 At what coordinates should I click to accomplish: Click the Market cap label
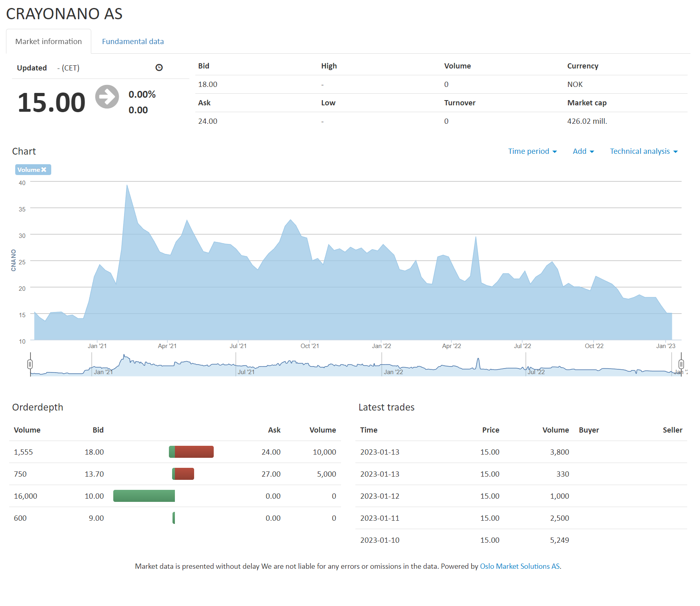(587, 103)
